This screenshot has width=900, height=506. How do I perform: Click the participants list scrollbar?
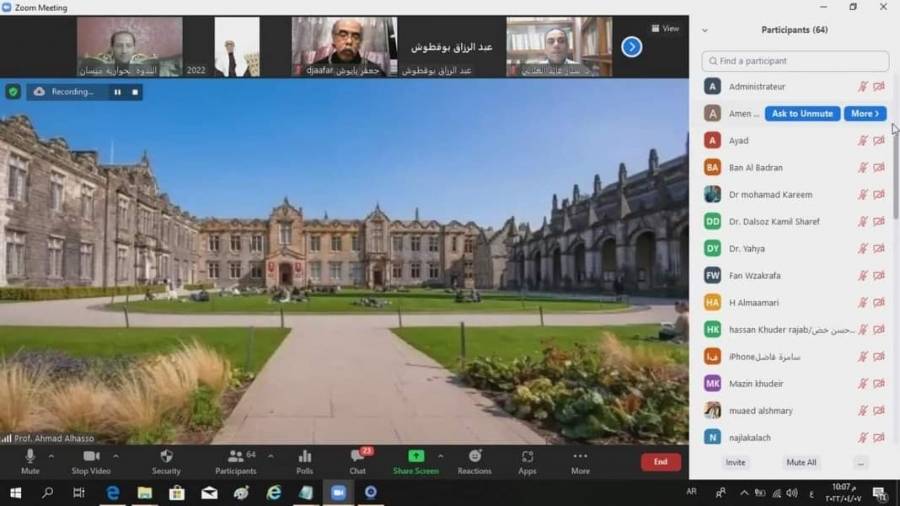896,172
